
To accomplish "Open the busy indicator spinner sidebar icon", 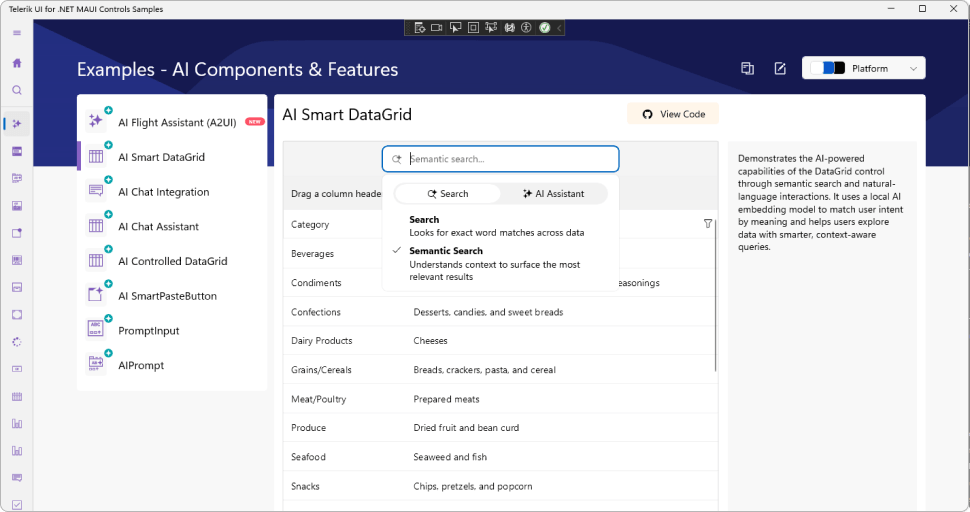I will (x=17, y=342).
